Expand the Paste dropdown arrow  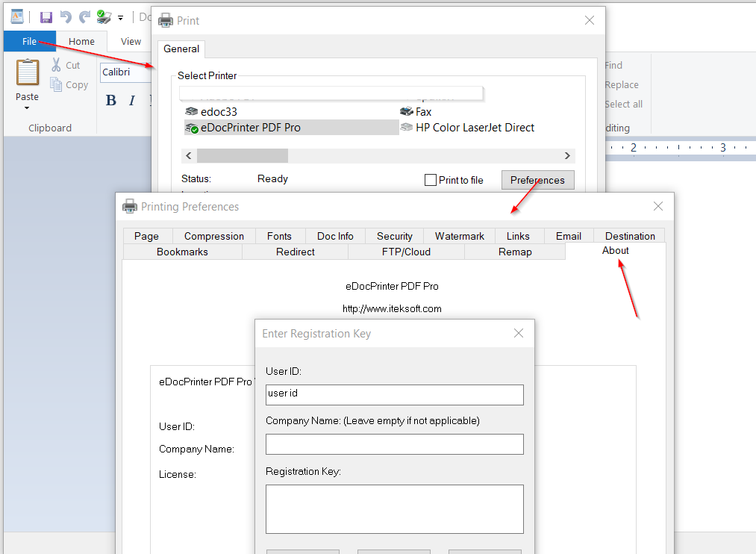point(27,108)
